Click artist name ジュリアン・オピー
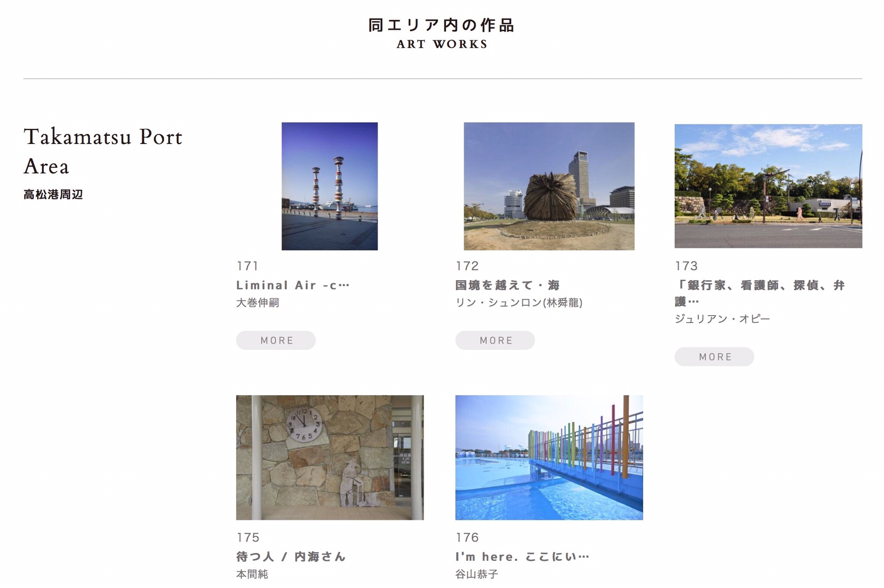 pyautogui.click(x=722, y=319)
